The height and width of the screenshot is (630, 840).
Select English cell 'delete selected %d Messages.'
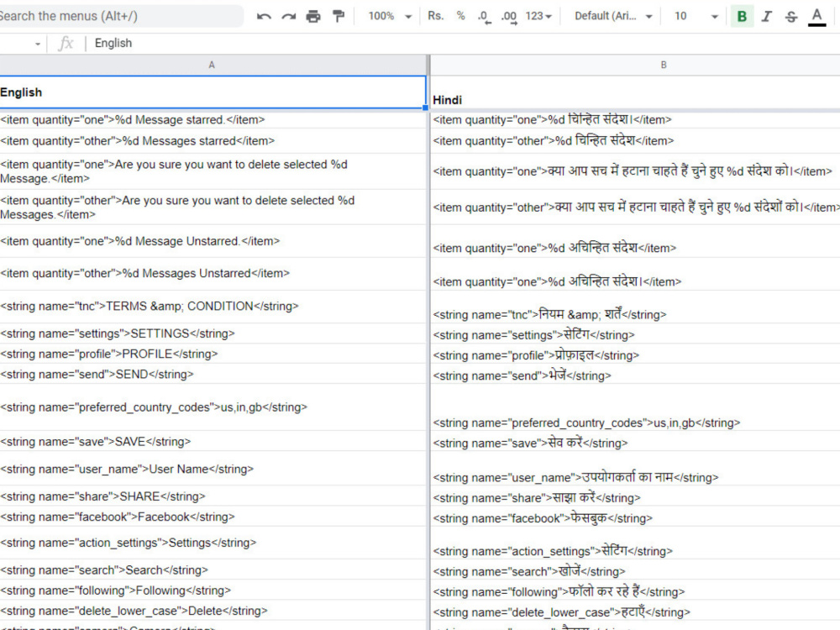pyautogui.click(x=213, y=207)
